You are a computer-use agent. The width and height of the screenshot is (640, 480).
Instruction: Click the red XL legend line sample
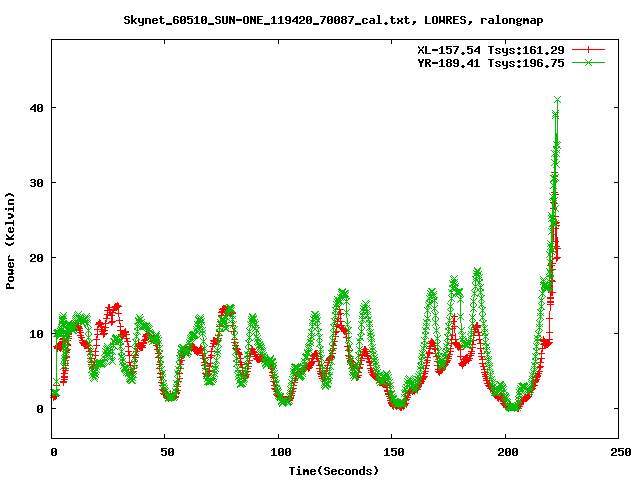pyautogui.click(x=588, y=50)
